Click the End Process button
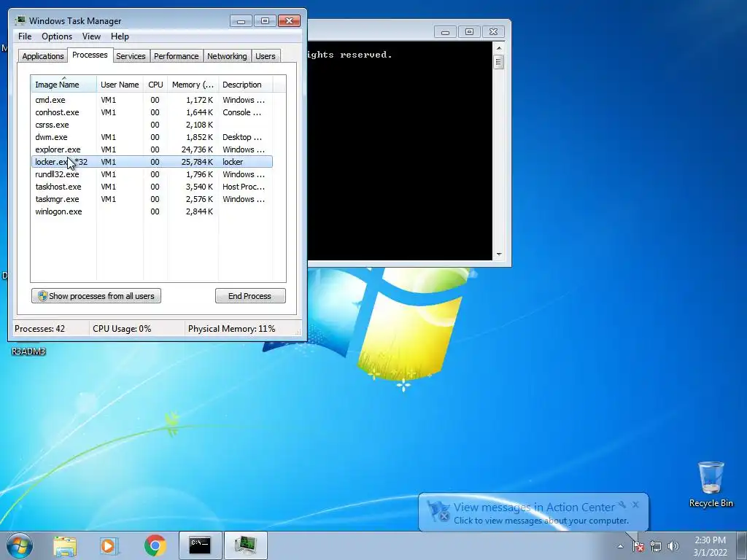The height and width of the screenshot is (560, 747). point(250,296)
